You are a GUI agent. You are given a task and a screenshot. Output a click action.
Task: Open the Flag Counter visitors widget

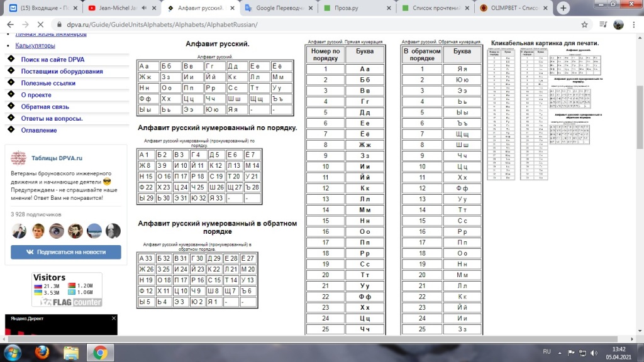(67, 290)
